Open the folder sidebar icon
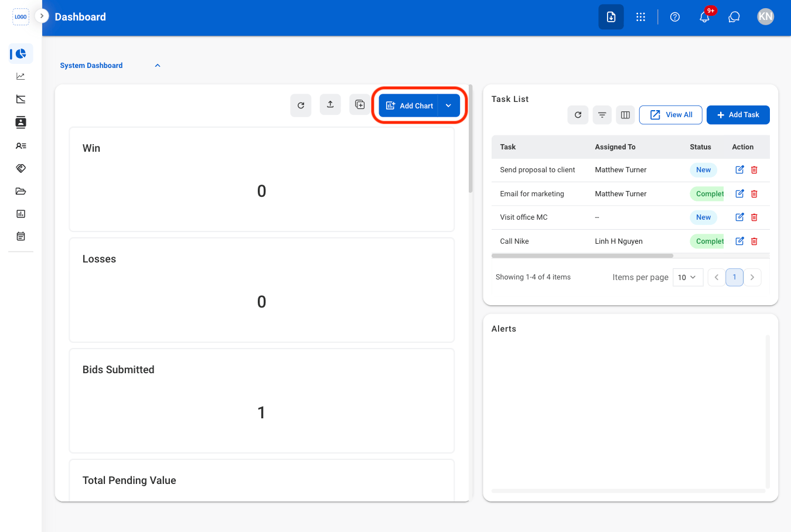The height and width of the screenshot is (532, 791). tap(21, 191)
